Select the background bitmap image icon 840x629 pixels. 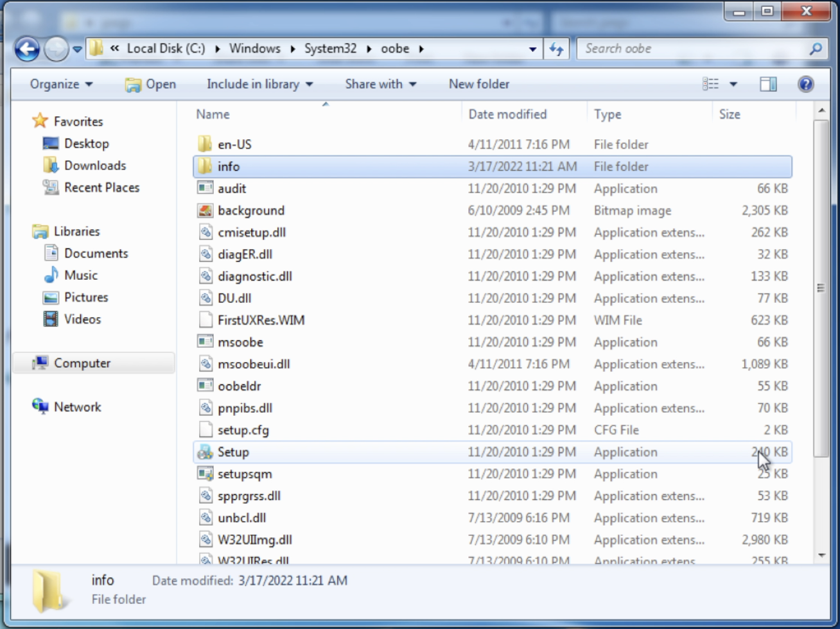coord(205,210)
